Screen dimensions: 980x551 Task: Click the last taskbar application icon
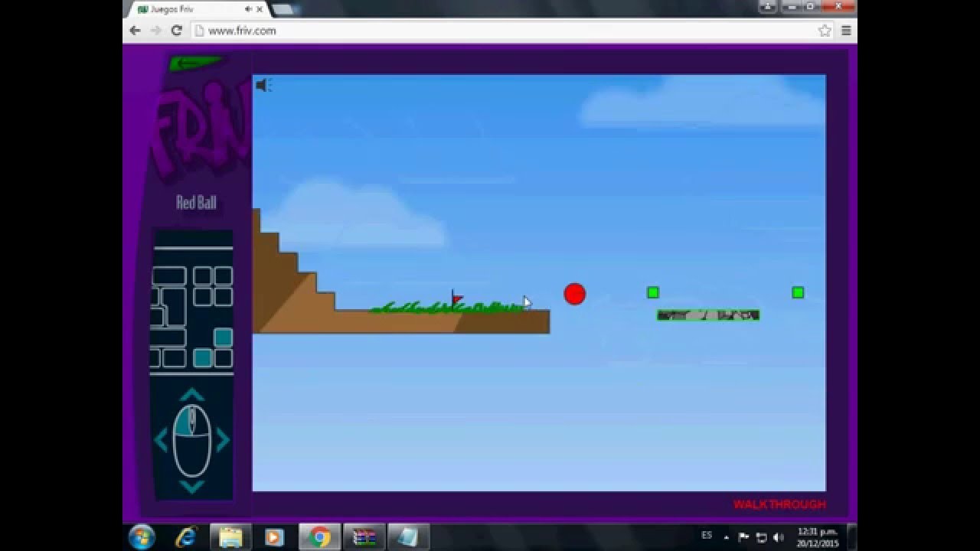click(408, 537)
